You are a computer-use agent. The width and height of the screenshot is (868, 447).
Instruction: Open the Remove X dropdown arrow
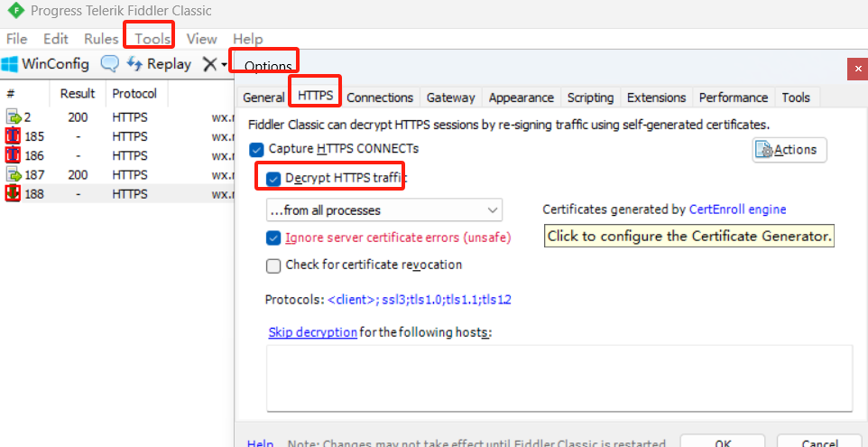point(224,65)
